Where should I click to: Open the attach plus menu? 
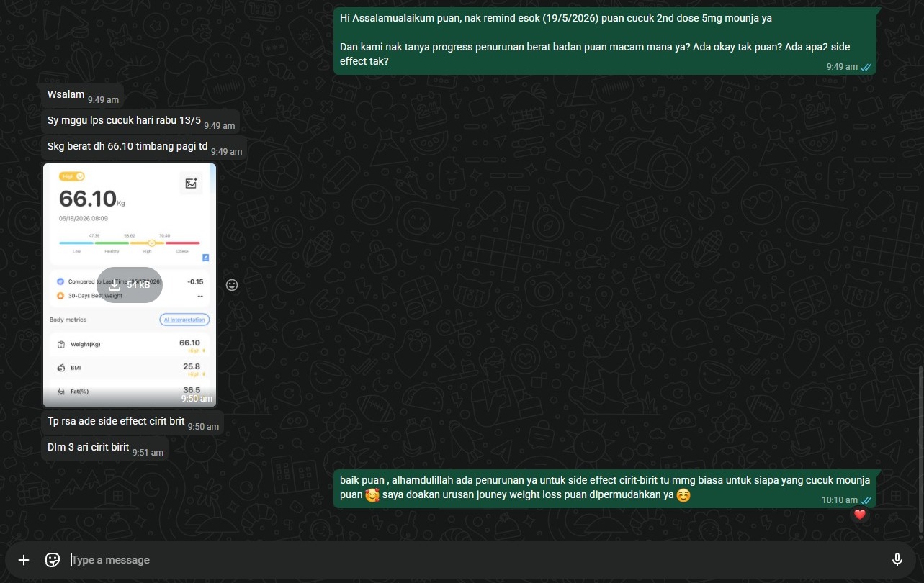click(24, 560)
